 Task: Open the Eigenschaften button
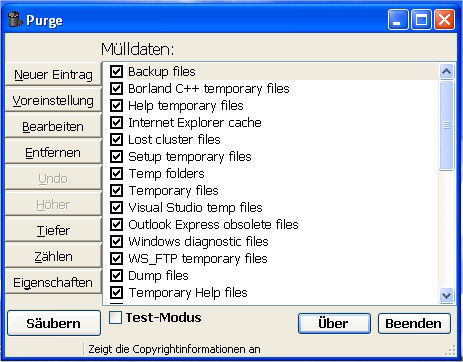click(53, 282)
